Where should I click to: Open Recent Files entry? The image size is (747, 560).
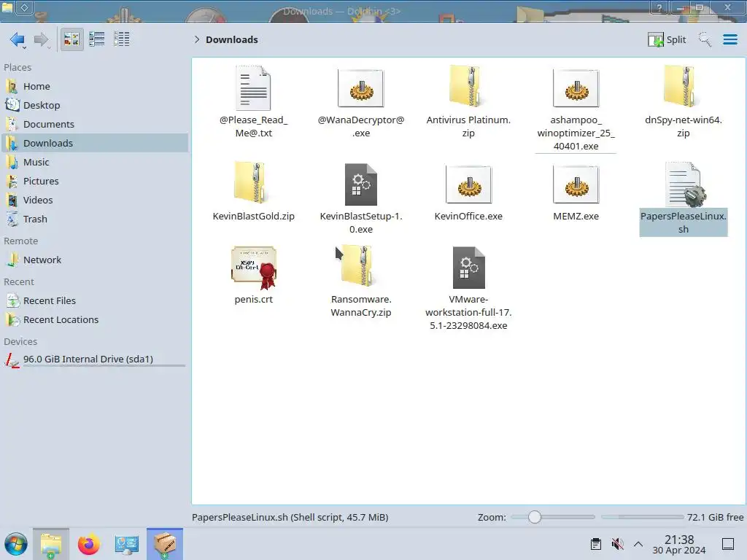[94, 301]
